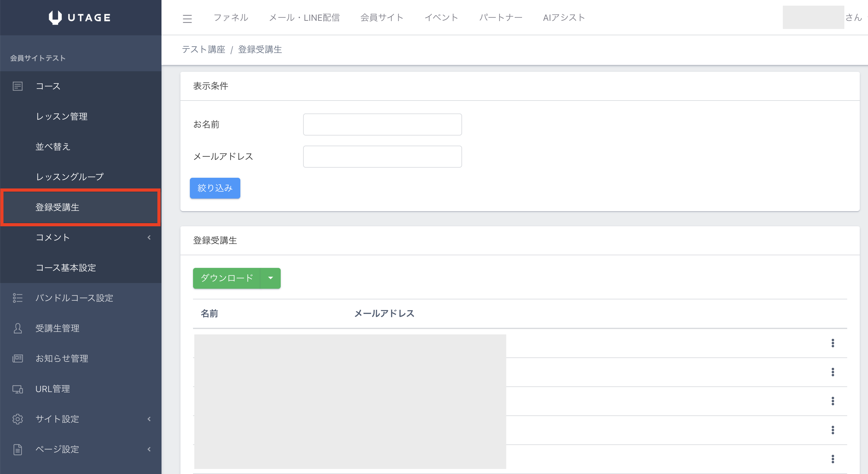Open the AIアシスト menu
The image size is (868, 474).
coord(564,18)
